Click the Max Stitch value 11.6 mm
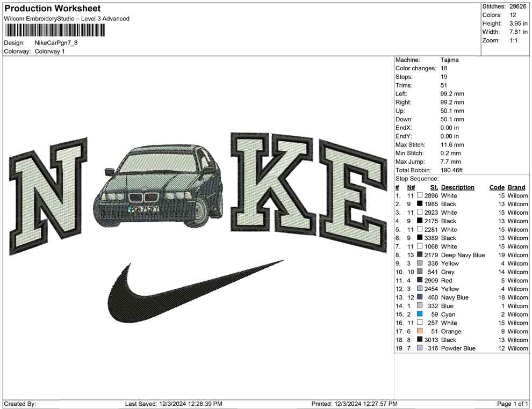This screenshot has height=409, width=532. (x=452, y=145)
